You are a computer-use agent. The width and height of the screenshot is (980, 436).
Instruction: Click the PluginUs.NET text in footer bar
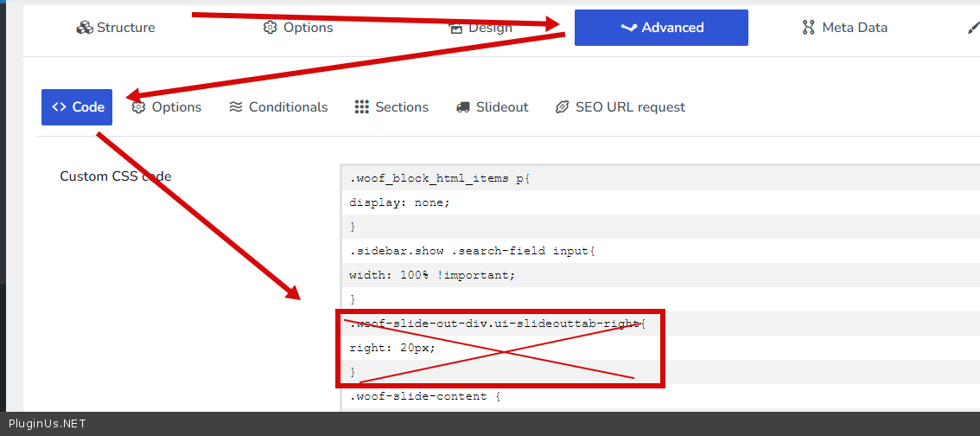pyautogui.click(x=47, y=424)
